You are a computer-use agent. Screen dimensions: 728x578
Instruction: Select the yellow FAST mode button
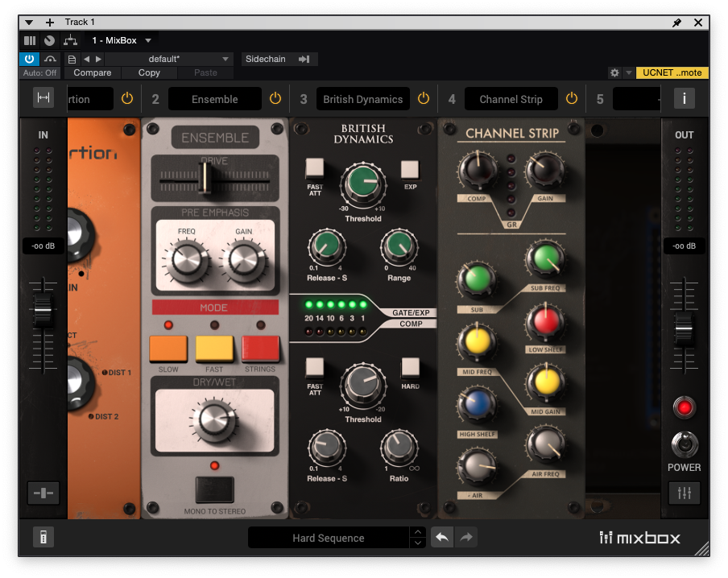[214, 349]
